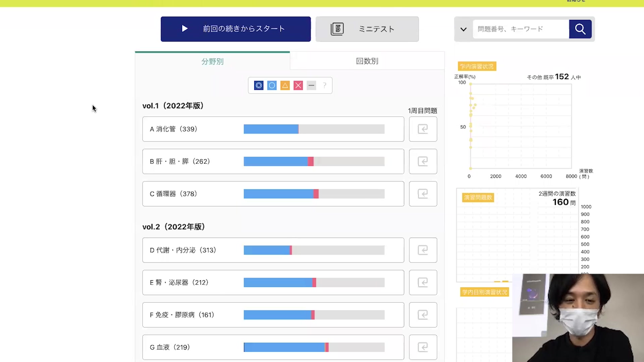Screen dimensions: 644x362
Task: Focus the 問題番号、キーワード search field
Action: (521, 29)
